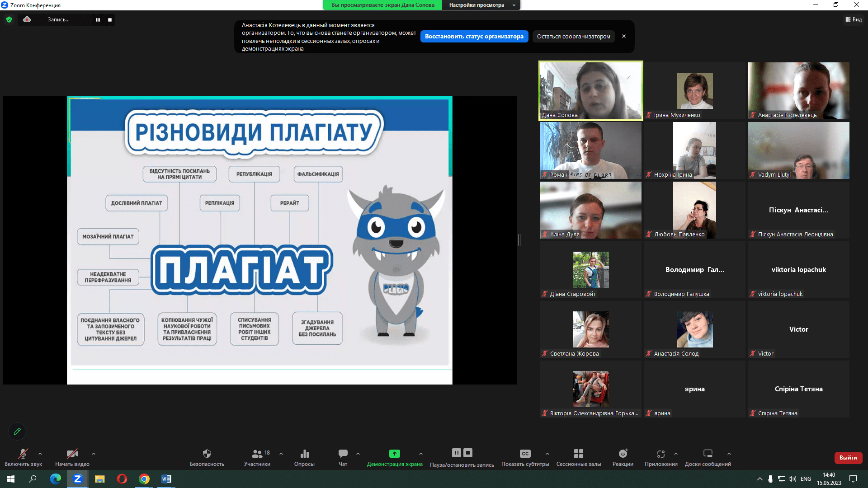Screen dimensions: 868x488
Task: Select the annotation pencil tool
Action: tap(17, 432)
